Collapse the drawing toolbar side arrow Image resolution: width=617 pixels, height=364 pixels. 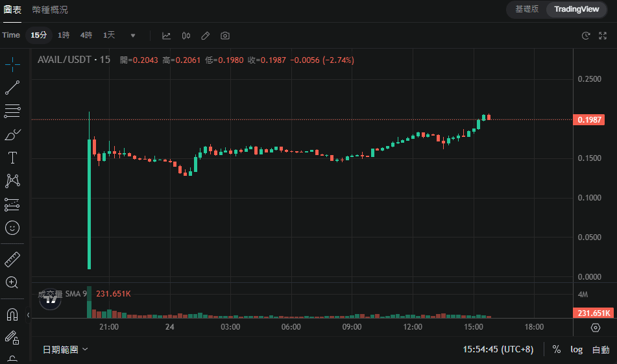tap(28, 315)
